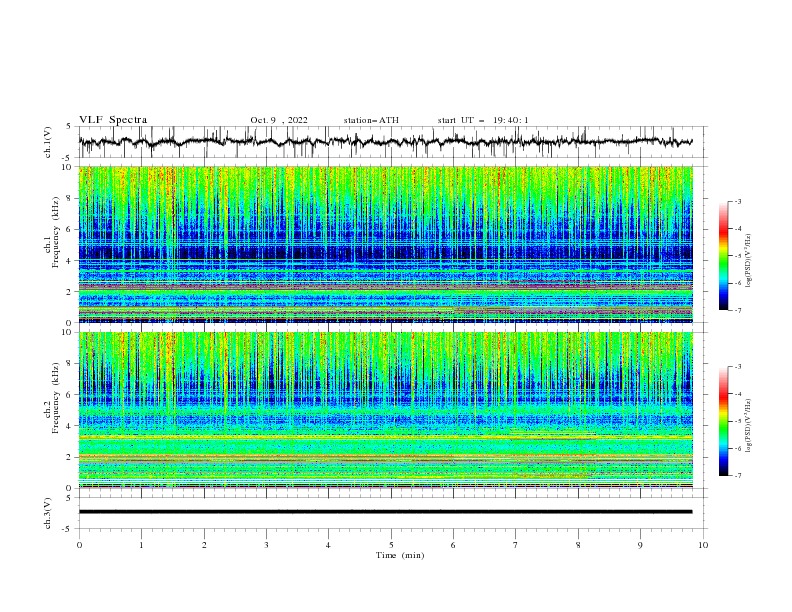Select the "start UT = 19:40: 1" text
Image resolution: width=792 pixels, height=612 pixels.
coord(483,120)
